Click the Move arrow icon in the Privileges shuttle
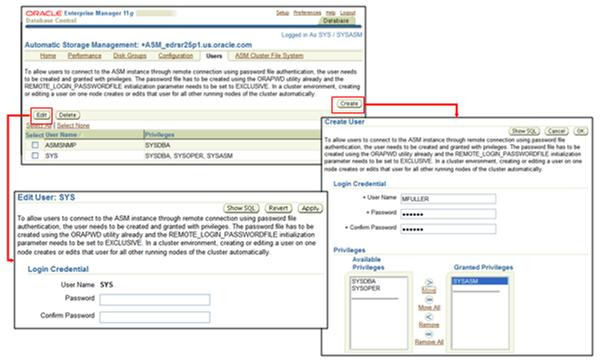Screen dimensions: 600x360 429,283
